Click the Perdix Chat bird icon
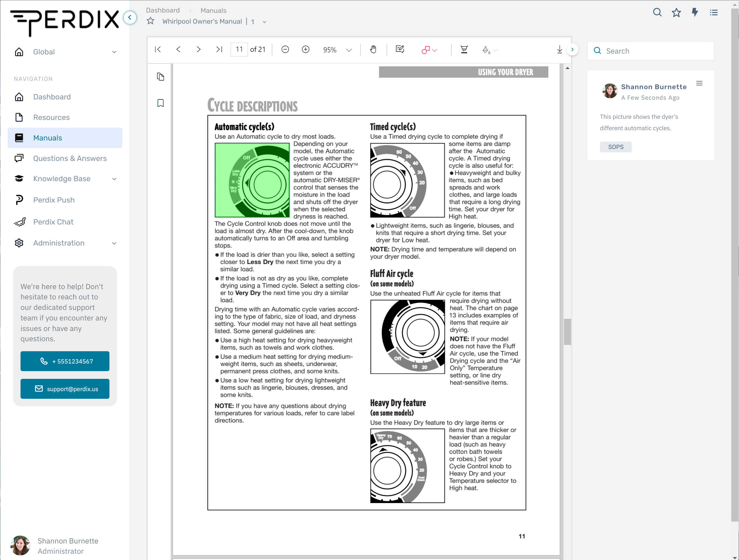 (x=20, y=222)
